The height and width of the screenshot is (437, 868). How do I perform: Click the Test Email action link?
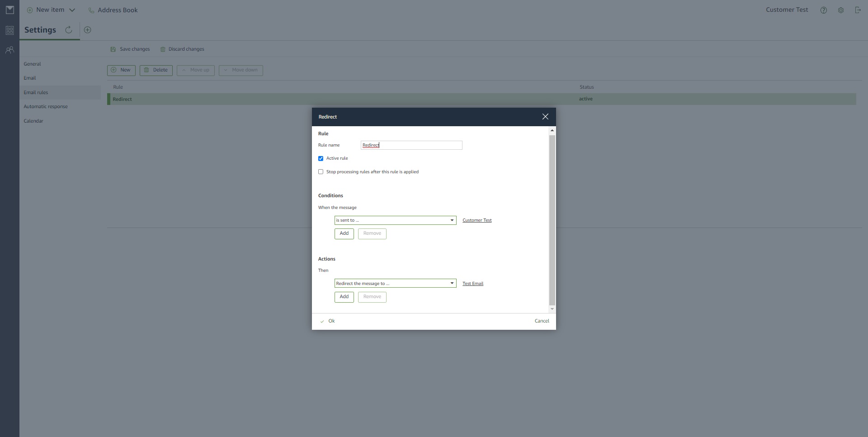coord(473,284)
